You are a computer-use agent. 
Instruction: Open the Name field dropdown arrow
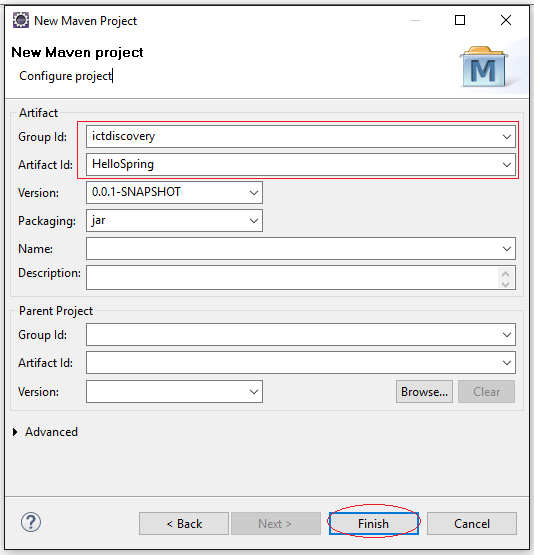[507, 248]
